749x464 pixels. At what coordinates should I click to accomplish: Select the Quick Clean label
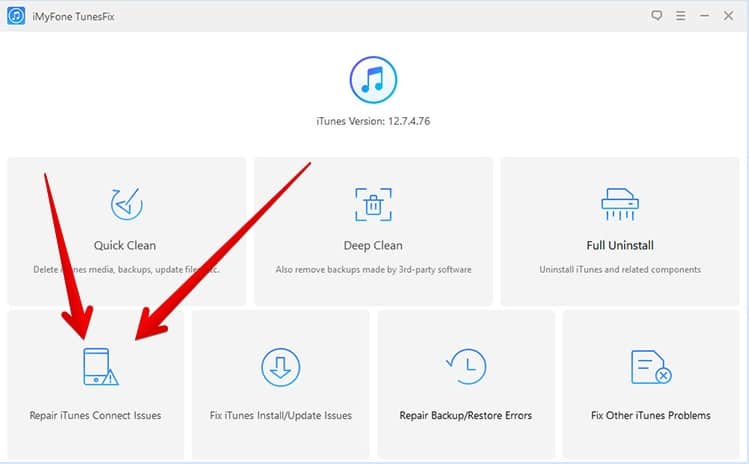pyautogui.click(x=125, y=245)
